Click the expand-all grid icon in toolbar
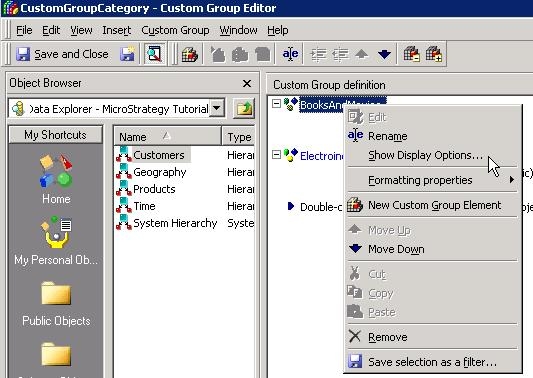This screenshot has width=533, height=378. (434, 54)
